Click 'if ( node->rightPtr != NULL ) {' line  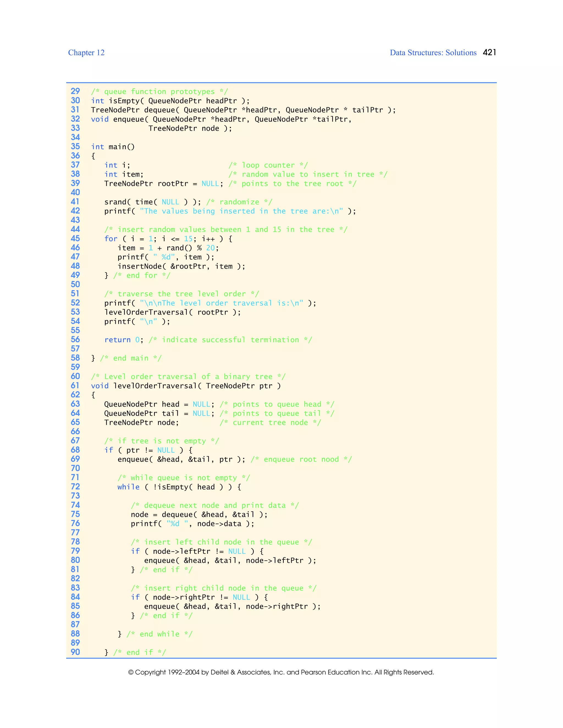tap(199, 597)
